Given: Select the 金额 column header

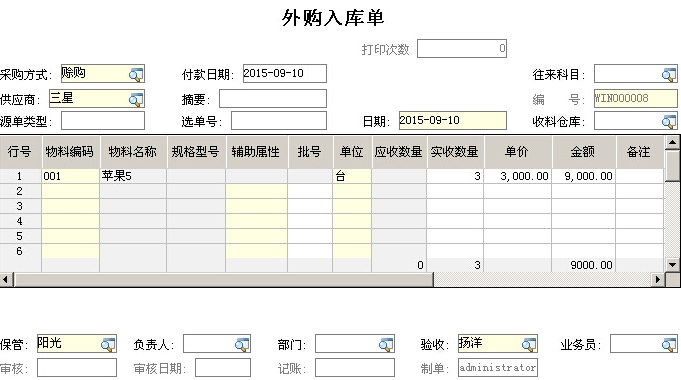Looking at the screenshot, I should click(584, 152).
